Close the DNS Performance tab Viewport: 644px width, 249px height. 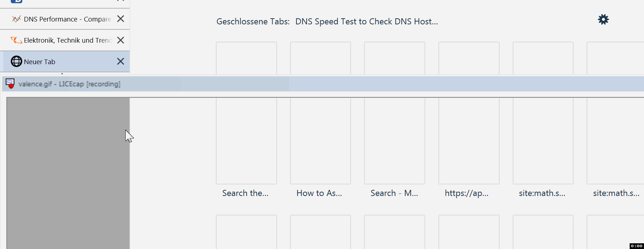coord(121,19)
